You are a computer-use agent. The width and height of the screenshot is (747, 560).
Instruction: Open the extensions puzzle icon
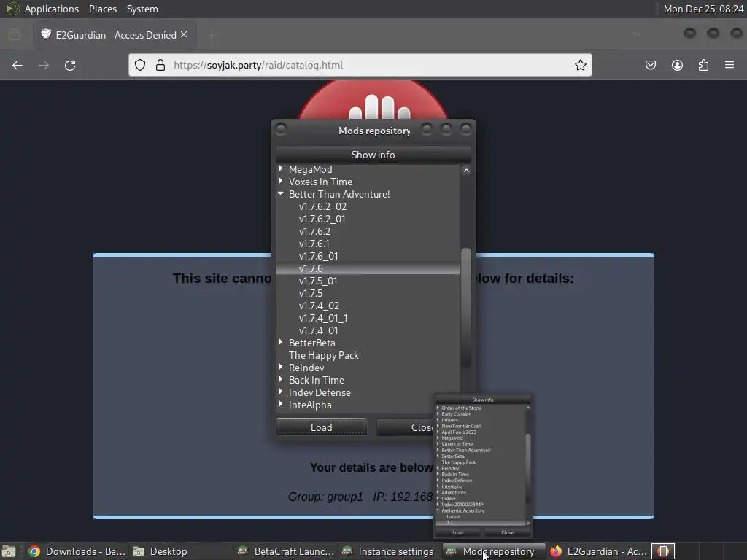pyautogui.click(x=703, y=65)
